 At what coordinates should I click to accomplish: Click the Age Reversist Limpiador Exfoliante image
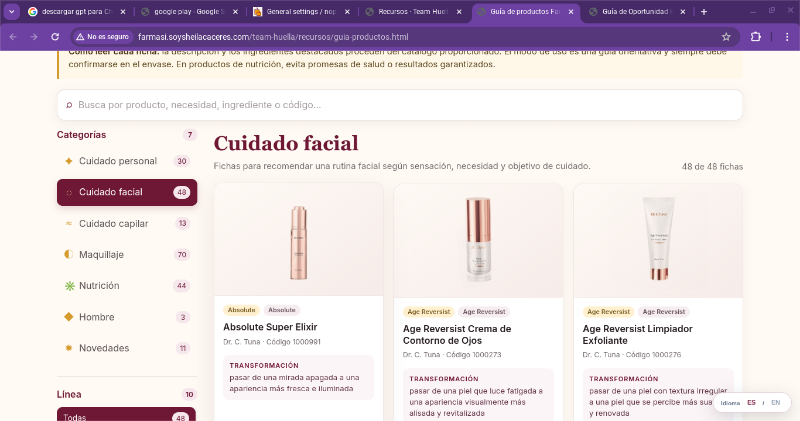click(658, 239)
